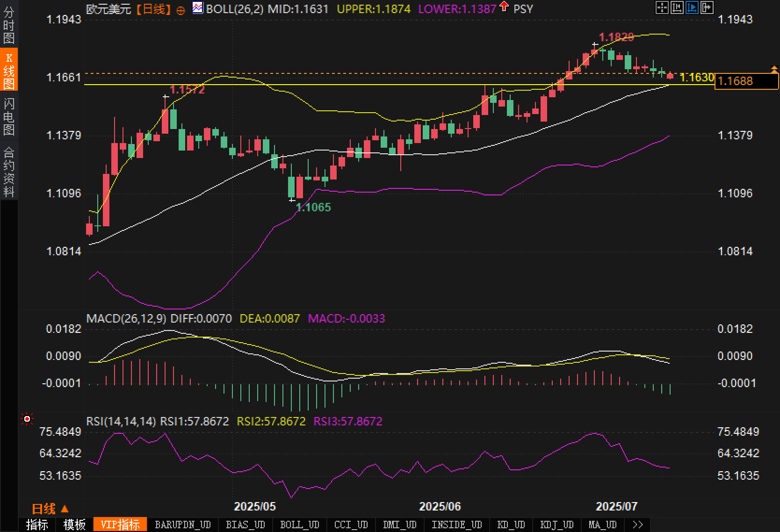The height and width of the screenshot is (532, 780).
Task: Click the MACD(26,12,9) indicator title
Action: 127,319
